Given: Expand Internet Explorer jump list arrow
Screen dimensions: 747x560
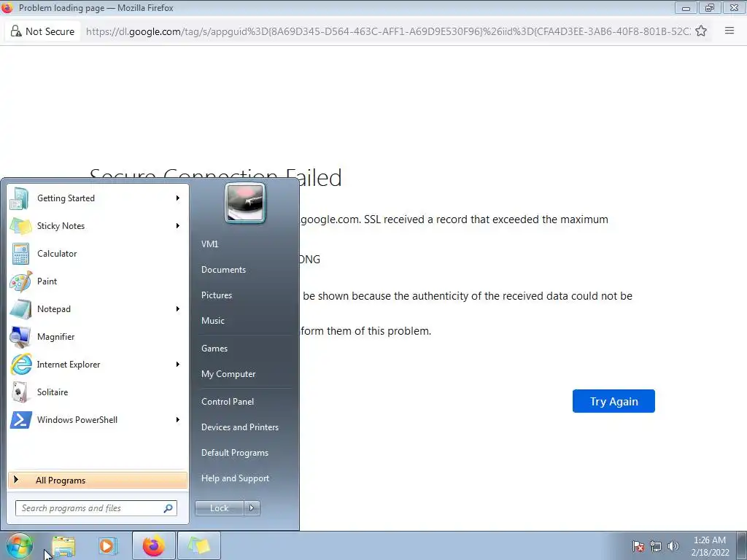Looking at the screenshot, I should (178, 365).
